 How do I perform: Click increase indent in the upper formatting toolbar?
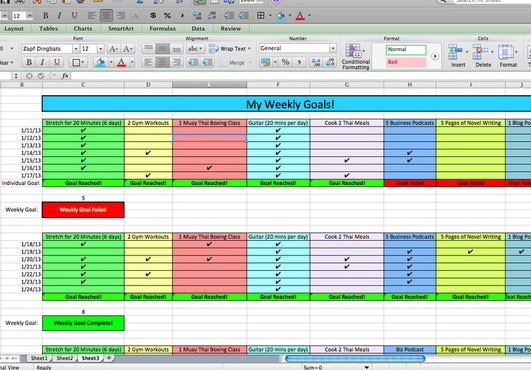(243, 16)
